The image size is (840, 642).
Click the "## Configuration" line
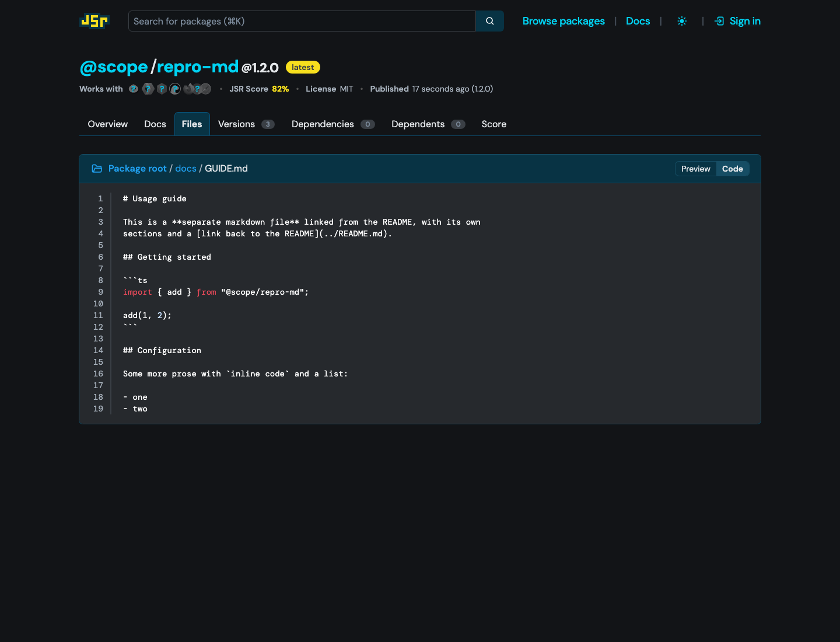pyautogui.click(x=162, y=350)
